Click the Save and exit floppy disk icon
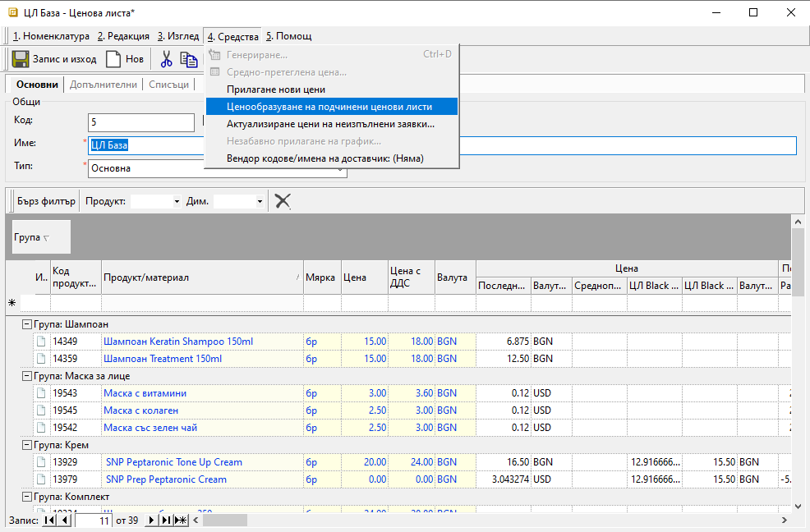810x532 pixels. pos(21,59)
